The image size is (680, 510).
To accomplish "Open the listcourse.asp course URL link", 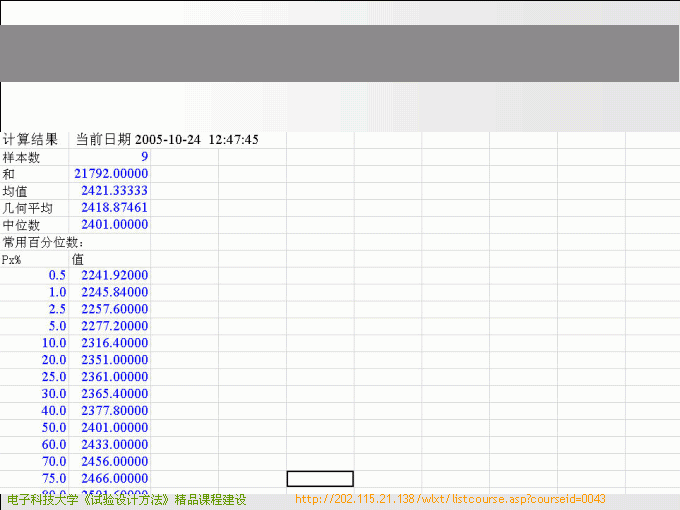I will click(450, 499).
